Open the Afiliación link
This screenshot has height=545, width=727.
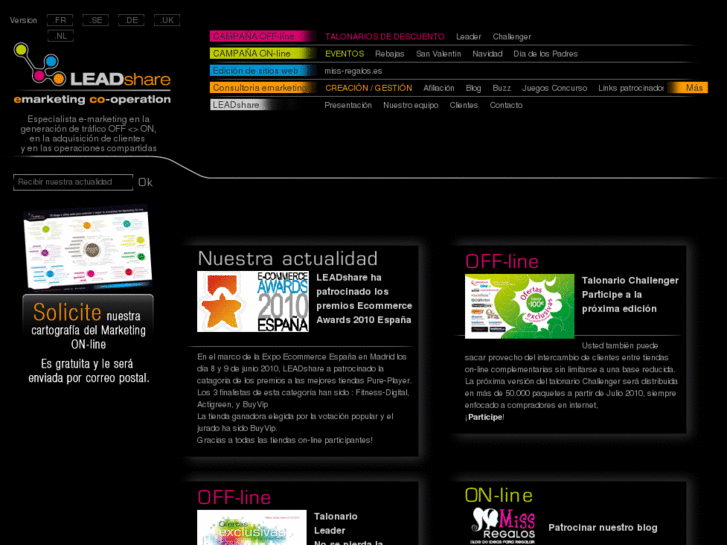click(439, 88)
